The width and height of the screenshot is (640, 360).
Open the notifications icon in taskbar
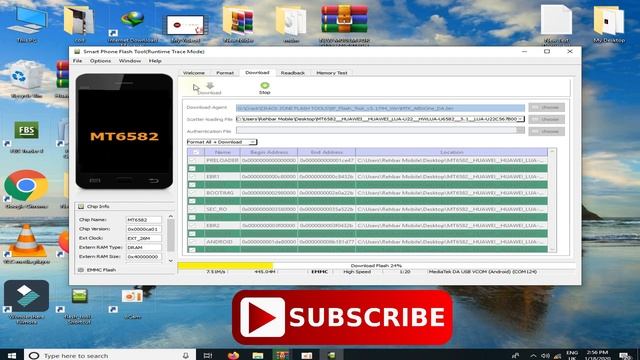pyautogui.click(x=625, y=356)
